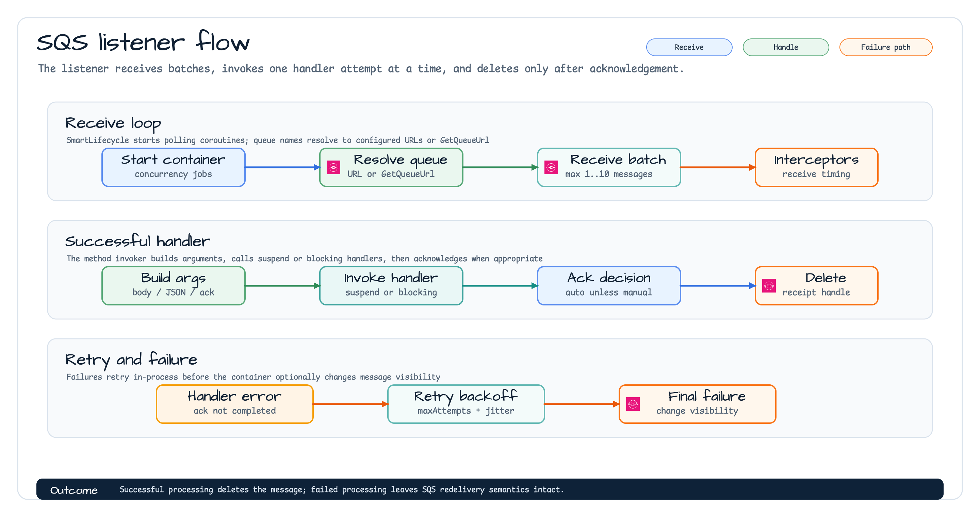Click the 'Receive loop' section heading

point(113,123)
